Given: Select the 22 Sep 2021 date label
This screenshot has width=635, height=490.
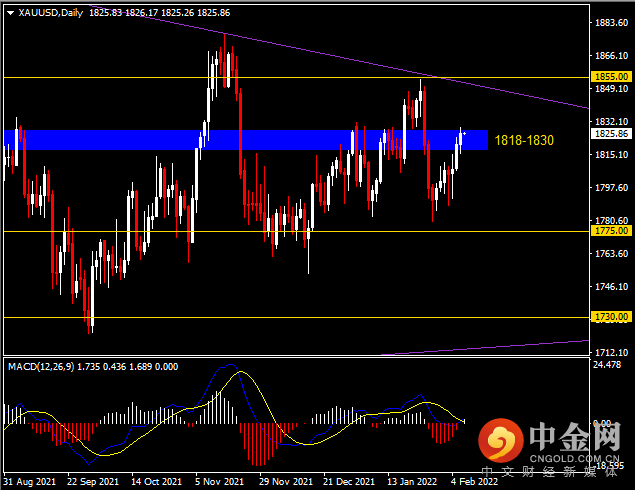Looking at the screenshot, I should [x=93, y=482].
